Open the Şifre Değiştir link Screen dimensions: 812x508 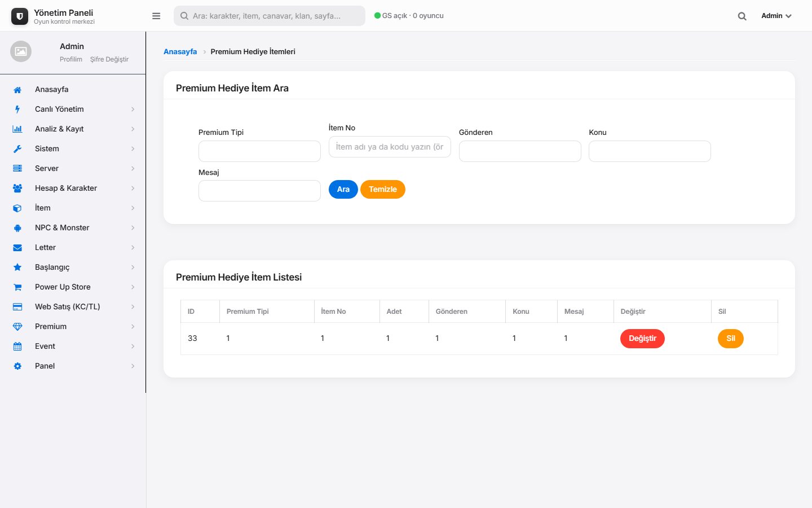point(109,59)
